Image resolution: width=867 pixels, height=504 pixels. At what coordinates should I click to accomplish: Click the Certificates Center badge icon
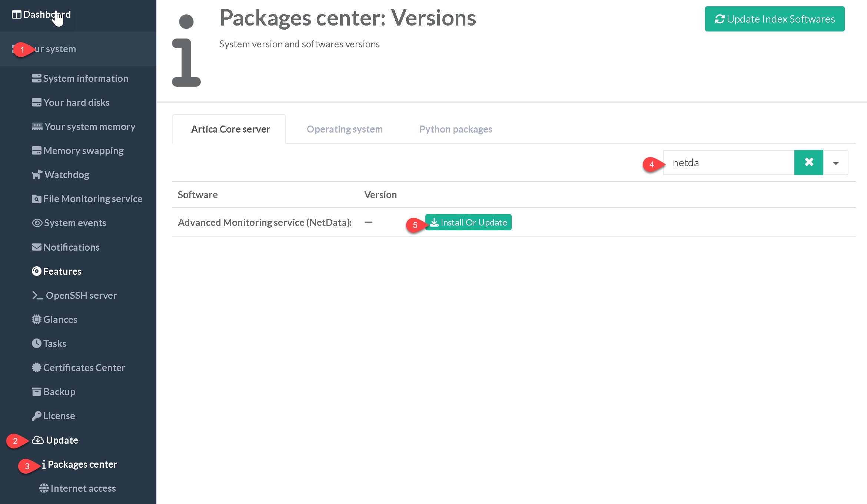(37, 367)
